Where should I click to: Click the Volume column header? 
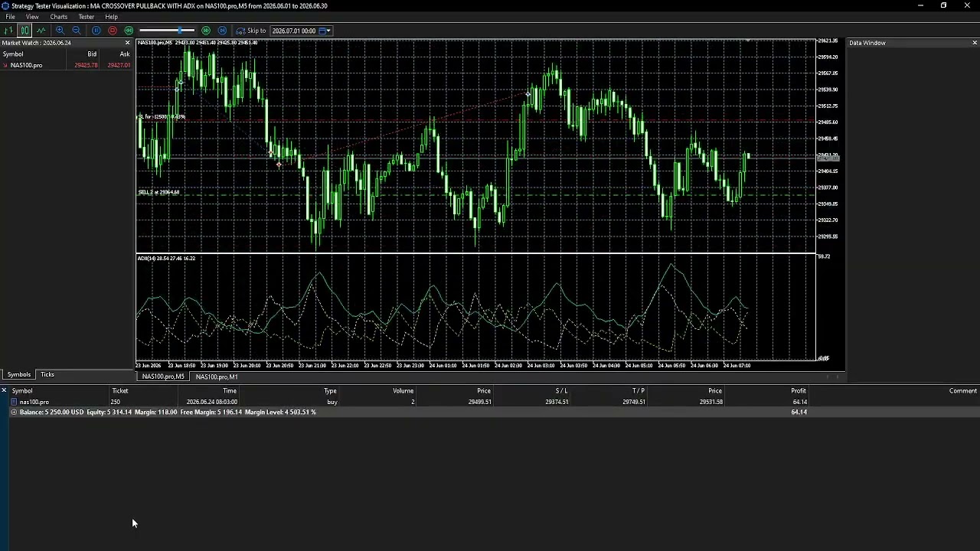(x=403, y=391)
